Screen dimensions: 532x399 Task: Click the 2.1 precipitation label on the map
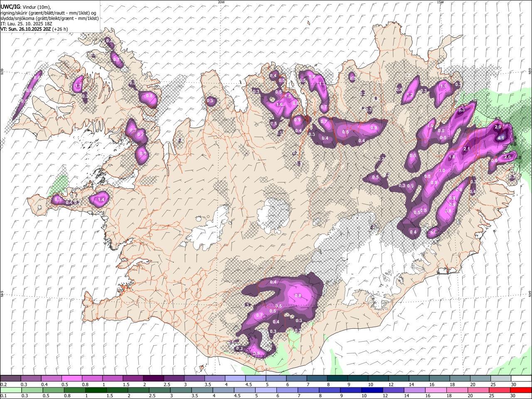click(466, 149)
